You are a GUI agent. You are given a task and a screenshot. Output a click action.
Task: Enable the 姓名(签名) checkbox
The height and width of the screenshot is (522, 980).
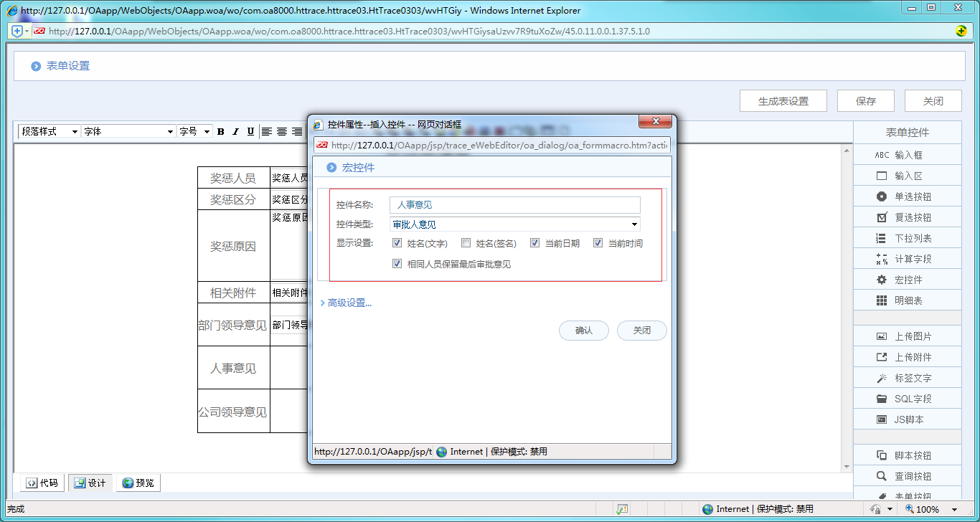pyautogui.click(x=466, y=243)
